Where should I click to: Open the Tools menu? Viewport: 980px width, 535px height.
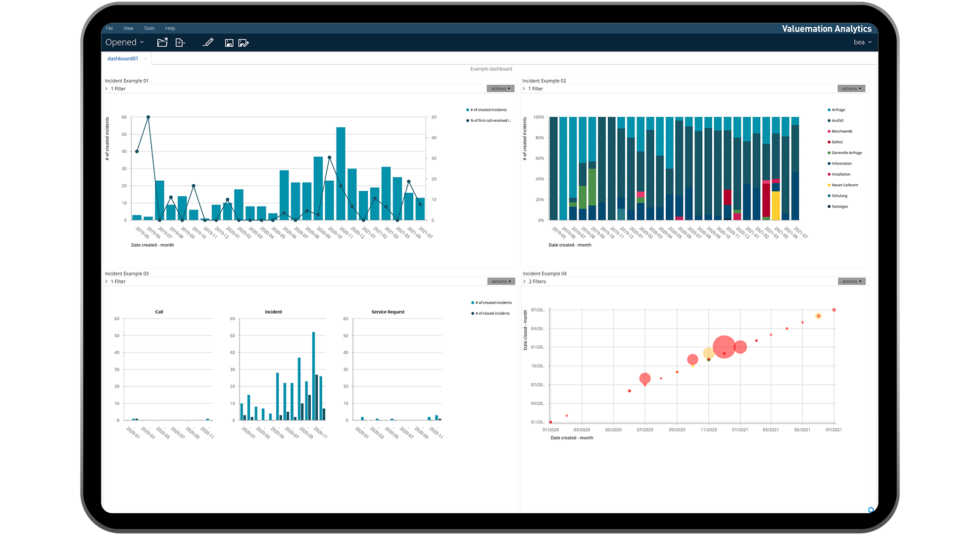(149, 28)
